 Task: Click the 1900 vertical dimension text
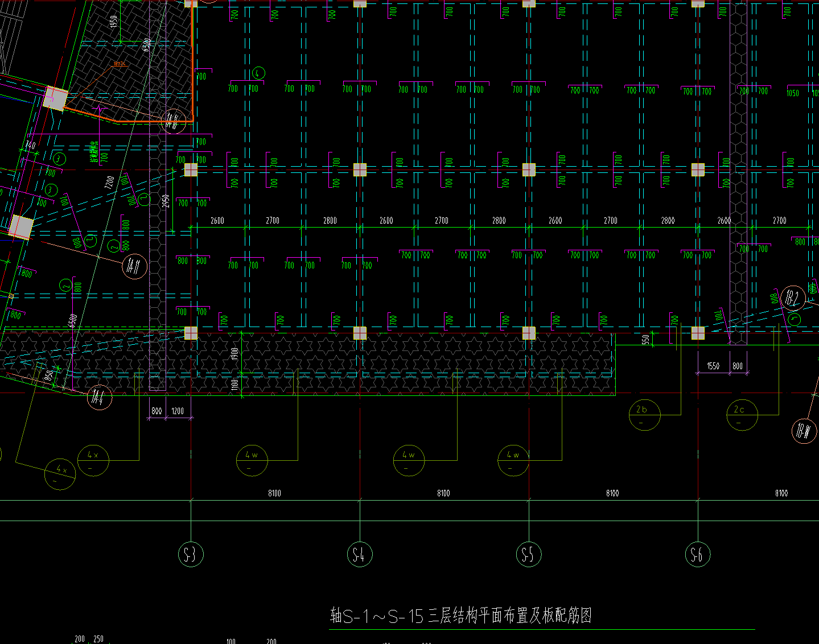pos(234,354)
